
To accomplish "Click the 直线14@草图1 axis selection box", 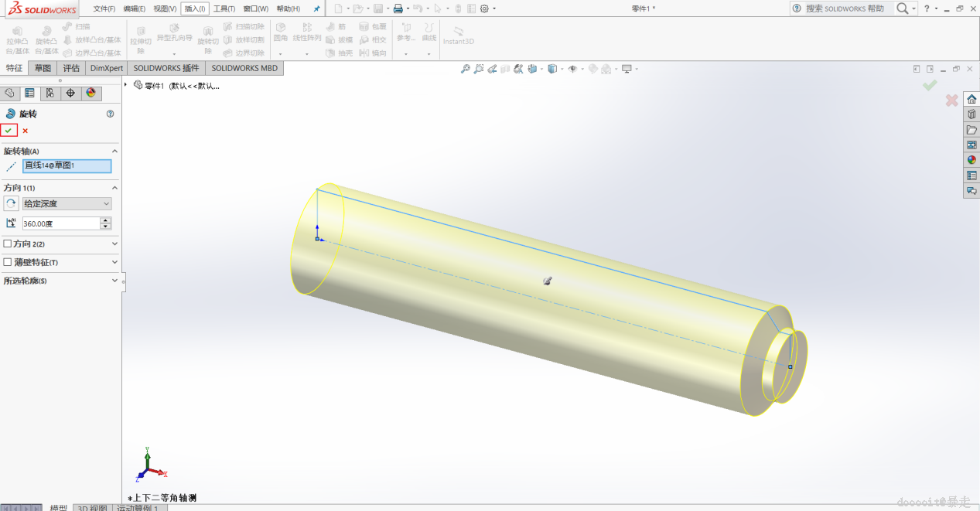I will pos(67,165).
